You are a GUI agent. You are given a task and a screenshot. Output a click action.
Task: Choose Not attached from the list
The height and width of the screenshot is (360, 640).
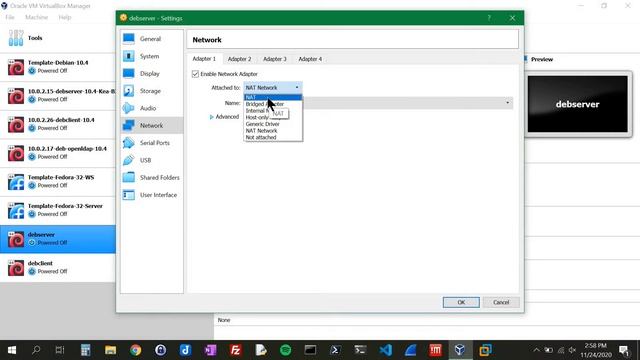[273, 138]
